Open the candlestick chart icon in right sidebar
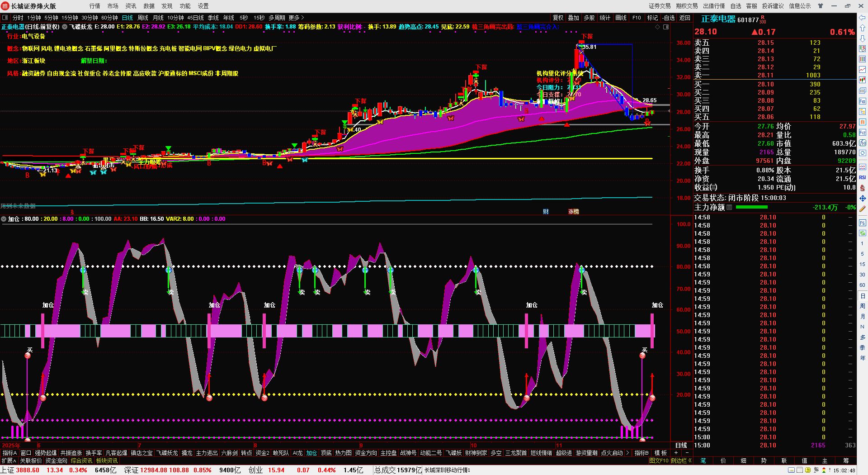 coord(863,80)
